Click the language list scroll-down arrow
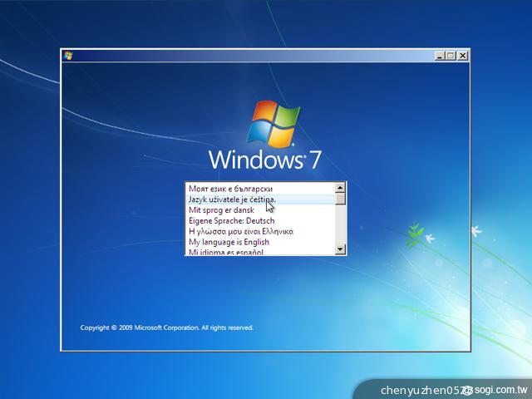The height and width of the screenshot is (399, 532). (x=340, y=249)
